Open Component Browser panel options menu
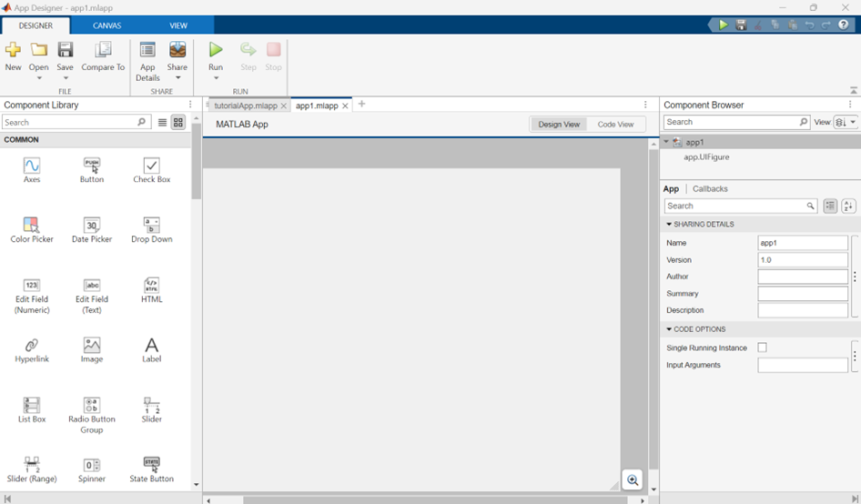This screenshot has width=861, height=504. 850,105
